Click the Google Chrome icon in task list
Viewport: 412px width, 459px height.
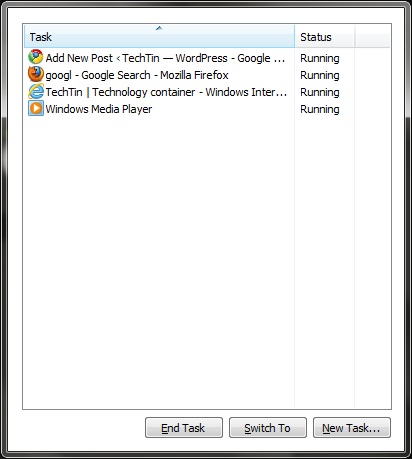[x=36, y=57]
